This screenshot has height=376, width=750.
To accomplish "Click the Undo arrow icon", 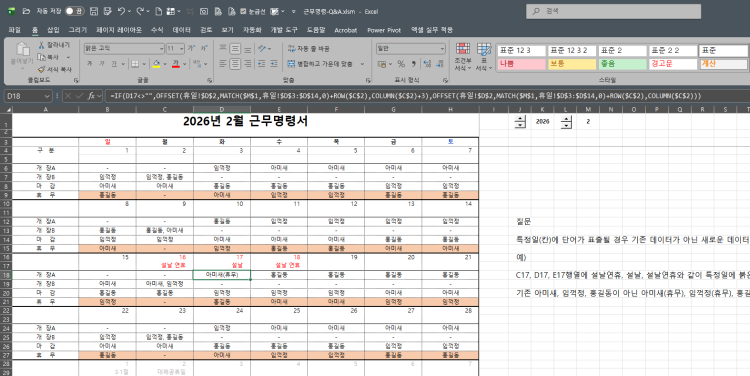I will coord(121,11).
